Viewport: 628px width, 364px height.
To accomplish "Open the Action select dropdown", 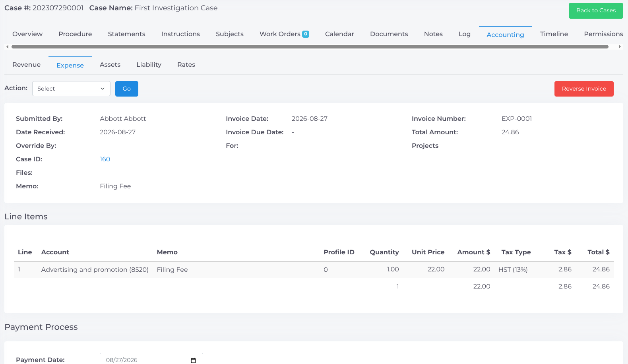I will coord(71,89).
